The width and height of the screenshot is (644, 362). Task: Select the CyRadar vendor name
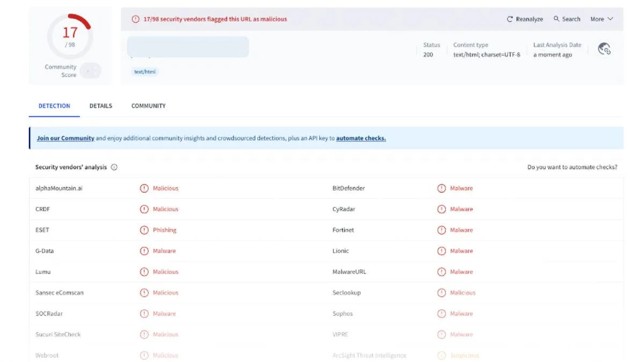click(343, 209)
